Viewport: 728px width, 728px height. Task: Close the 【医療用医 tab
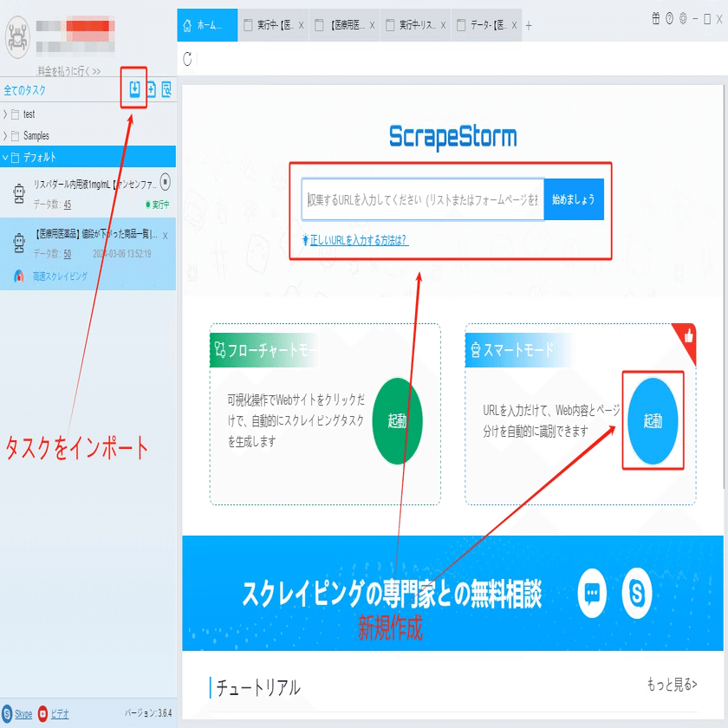[x=373, y=25]
